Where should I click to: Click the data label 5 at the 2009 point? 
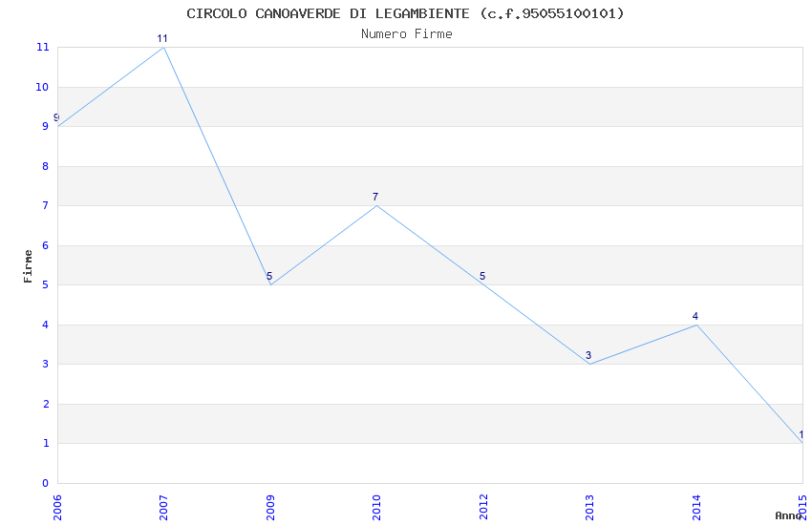point(269,276)
